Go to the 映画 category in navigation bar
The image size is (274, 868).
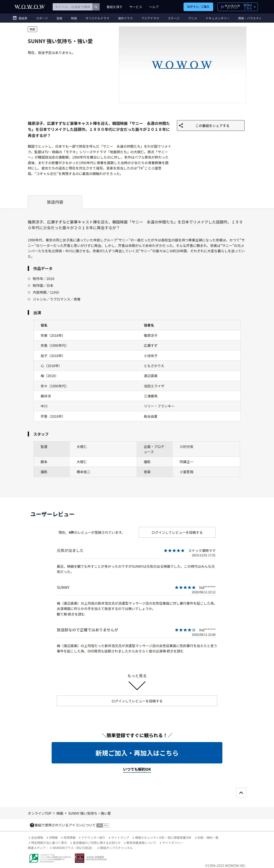74,18
